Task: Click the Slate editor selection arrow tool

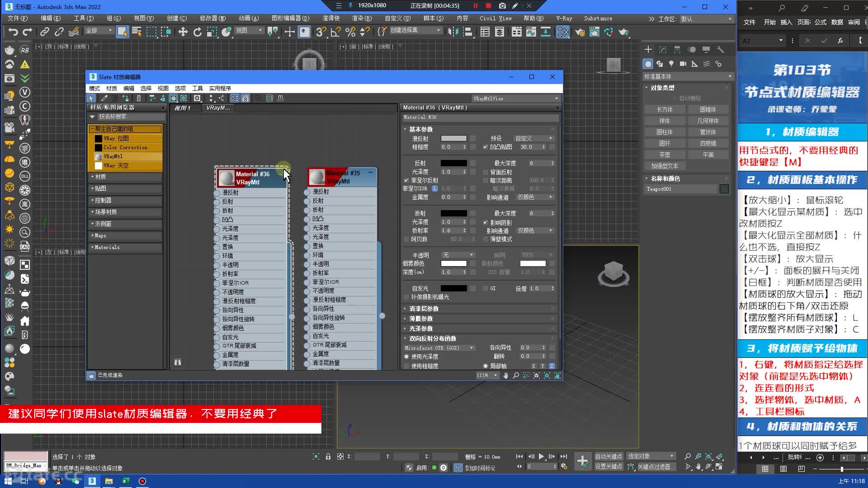Action: click(91, 98)
